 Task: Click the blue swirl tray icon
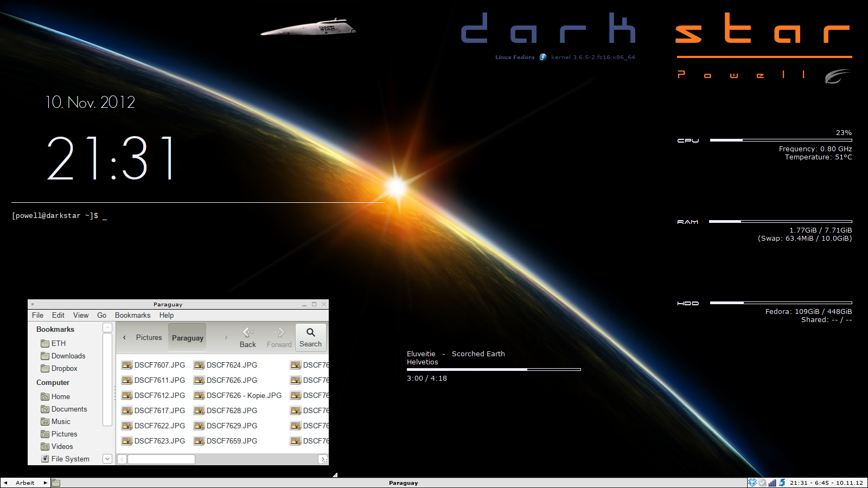[782, 483]
